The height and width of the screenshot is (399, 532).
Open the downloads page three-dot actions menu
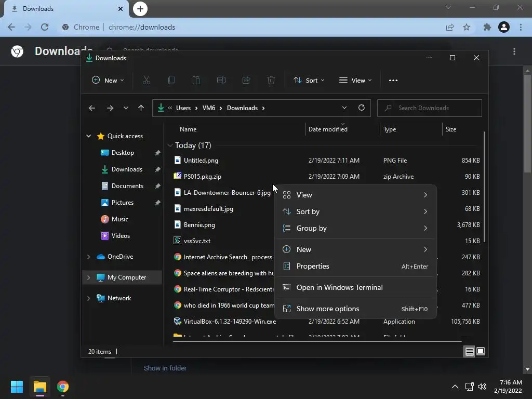[514, 51]
